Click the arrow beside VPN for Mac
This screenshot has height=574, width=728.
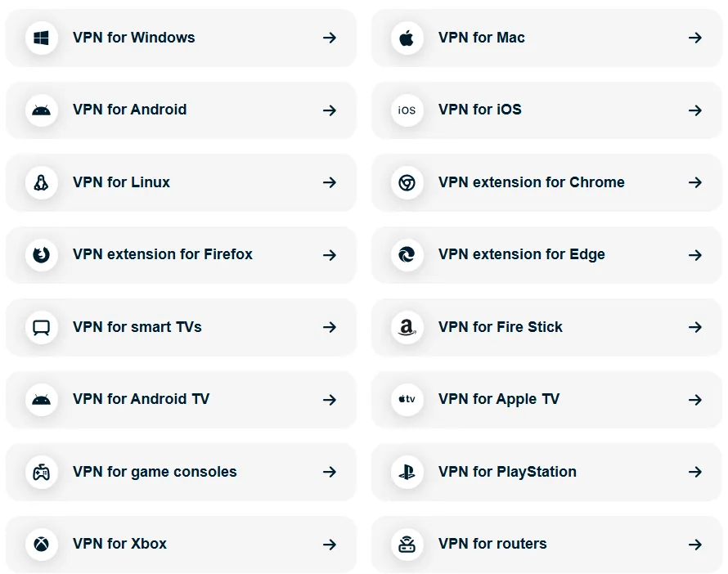tap(695, 38)
